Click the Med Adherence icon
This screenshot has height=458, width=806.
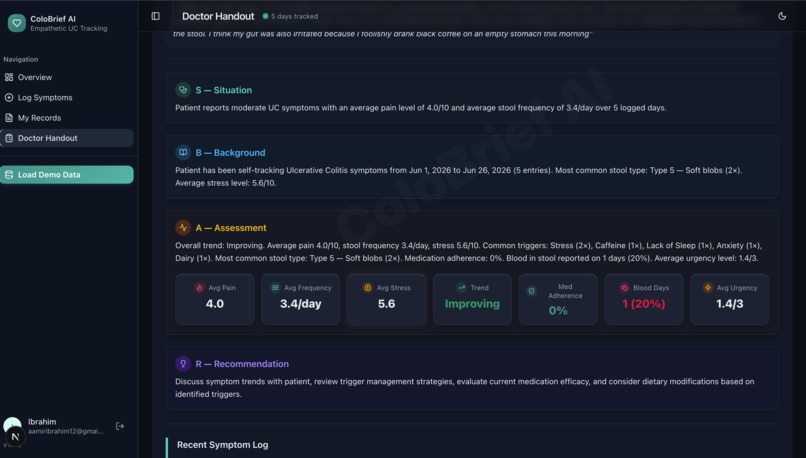pyautogui.click(x=532, y=291)
